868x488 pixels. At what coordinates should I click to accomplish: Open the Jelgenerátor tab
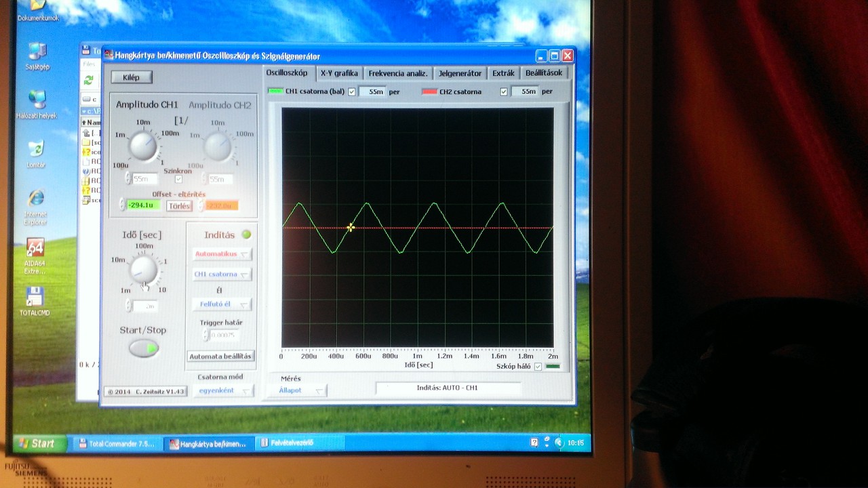[460, 73]
